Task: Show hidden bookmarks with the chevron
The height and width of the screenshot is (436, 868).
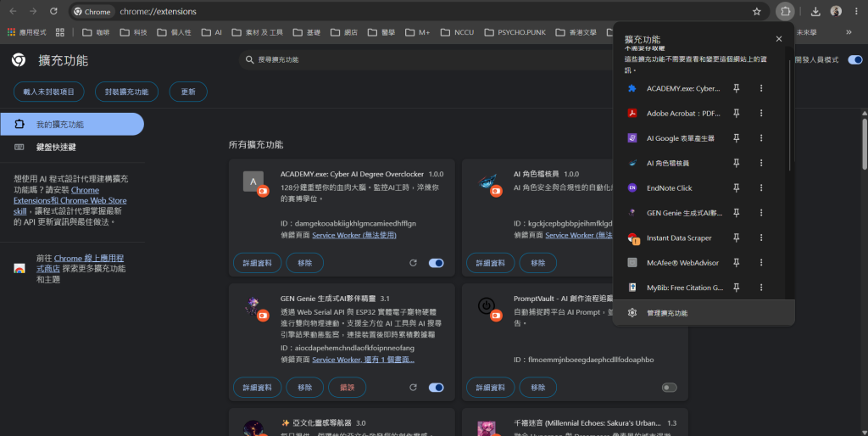Action: (849, 32)
